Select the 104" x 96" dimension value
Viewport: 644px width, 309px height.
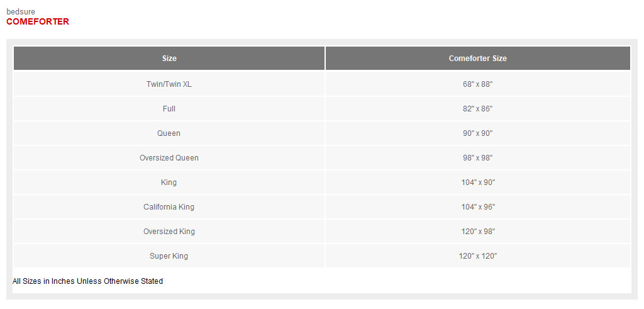[x=477, y=207]
